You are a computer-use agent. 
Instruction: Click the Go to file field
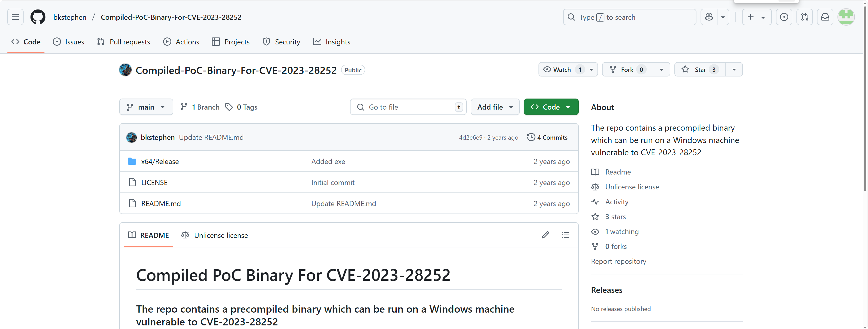[408, 107]
